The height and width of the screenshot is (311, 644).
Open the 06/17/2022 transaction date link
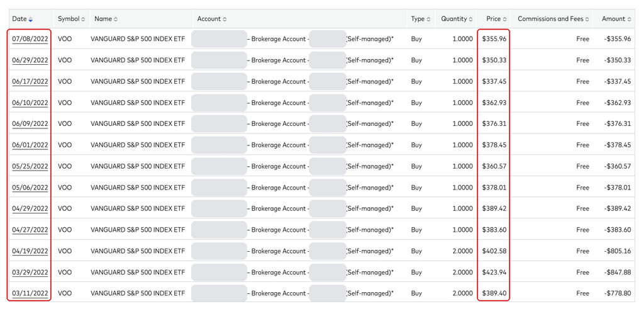[x=30, y=81]
